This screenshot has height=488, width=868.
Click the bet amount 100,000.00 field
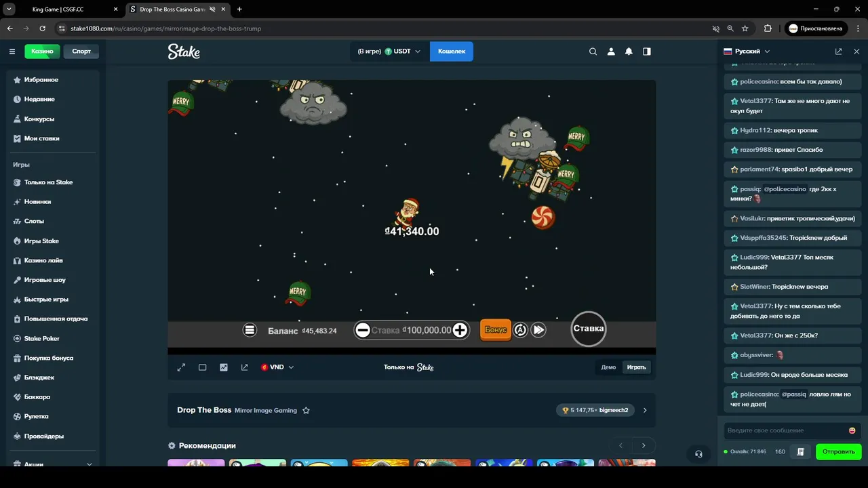[427, 330]
